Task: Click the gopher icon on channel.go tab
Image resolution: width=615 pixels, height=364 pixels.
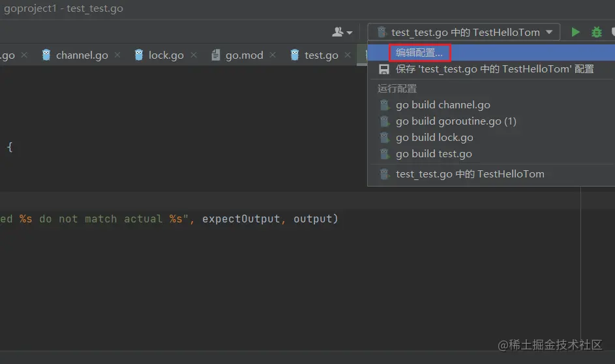Action: click(x=46, y=55)
